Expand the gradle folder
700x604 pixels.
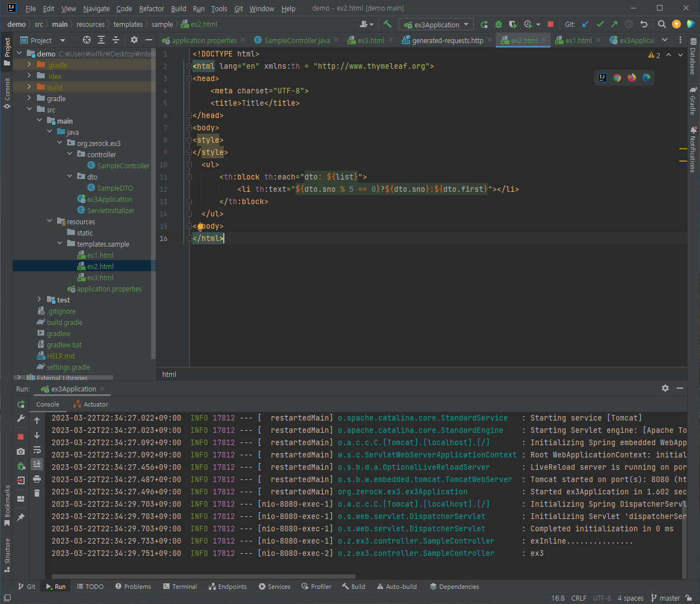(29, 98)
